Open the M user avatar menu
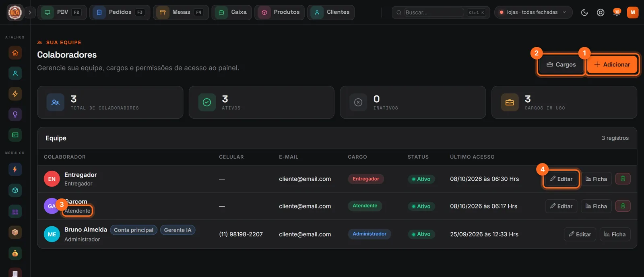The height and width of the screenshot is (277, 644). [633, 12]
